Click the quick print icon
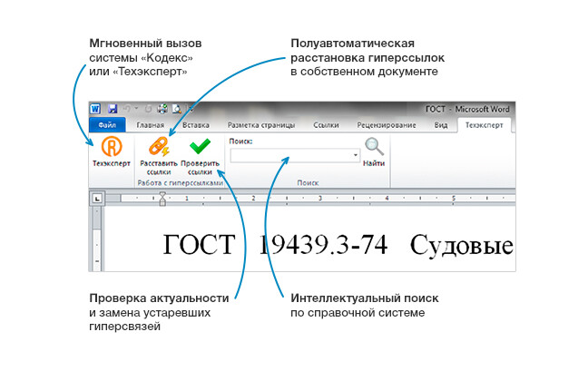 [x=162, y=109]
